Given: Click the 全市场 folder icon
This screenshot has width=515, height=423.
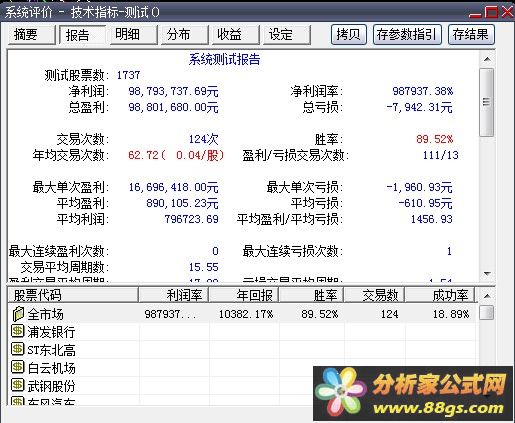Looking at the screenshot, I should pos(18,314).
